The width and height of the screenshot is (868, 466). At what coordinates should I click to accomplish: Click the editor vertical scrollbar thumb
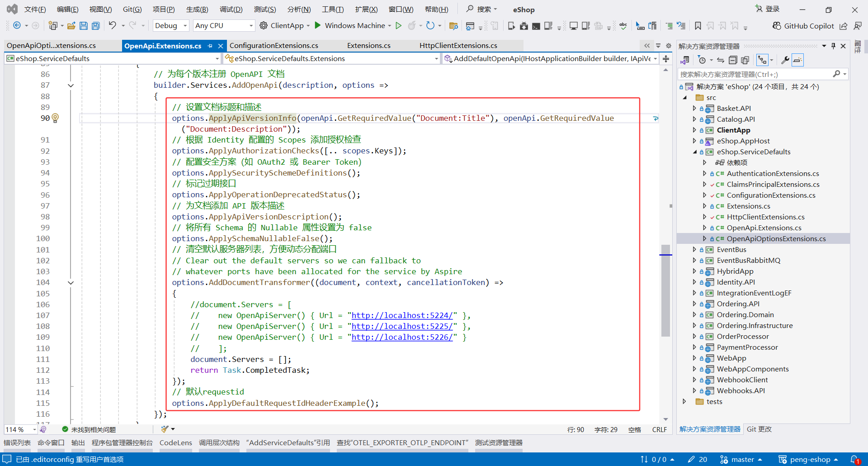pyautogui.click(x=665, y=290)
